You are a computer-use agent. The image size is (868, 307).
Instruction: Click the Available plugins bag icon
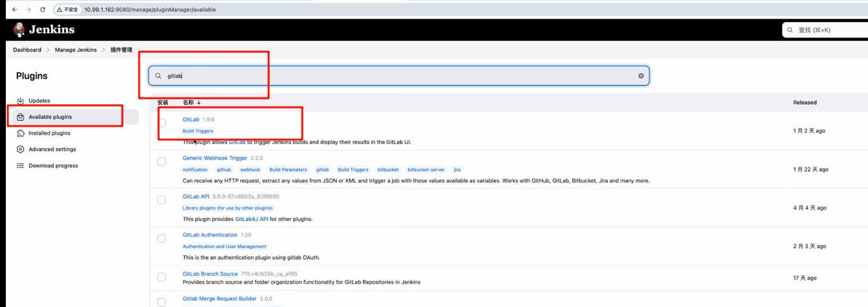20,117
